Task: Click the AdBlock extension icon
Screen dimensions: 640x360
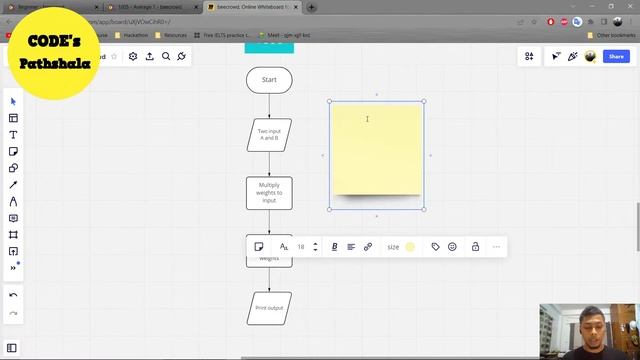Action: (564, 22)
